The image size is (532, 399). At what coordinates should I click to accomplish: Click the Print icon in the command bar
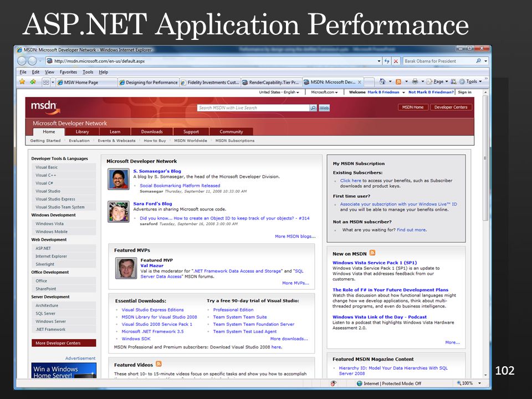point(415,81)
